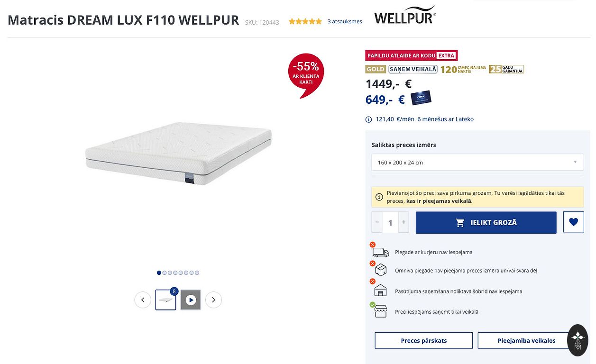The image size is (596, 364).
Task: Increase quantity with the plus button
Action: 403,222
